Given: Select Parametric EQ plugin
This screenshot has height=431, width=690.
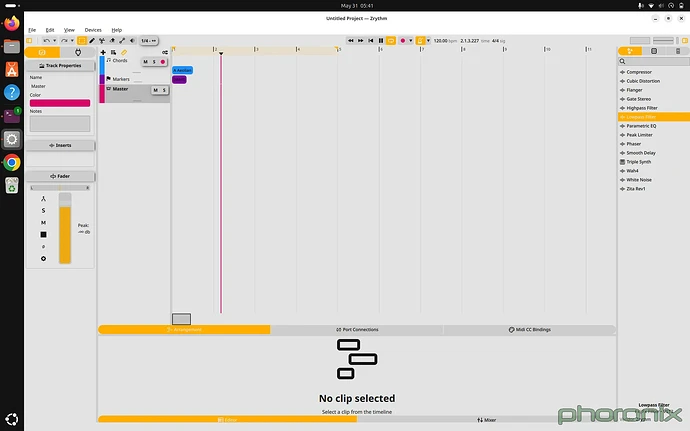Looking at the screenshot, I should (x=653, y=126).
